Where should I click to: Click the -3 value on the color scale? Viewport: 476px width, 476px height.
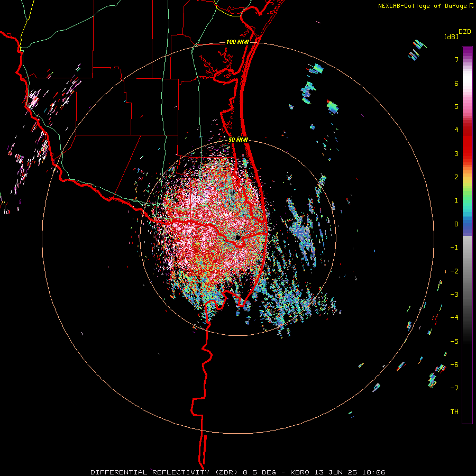(x=454, y=295)
